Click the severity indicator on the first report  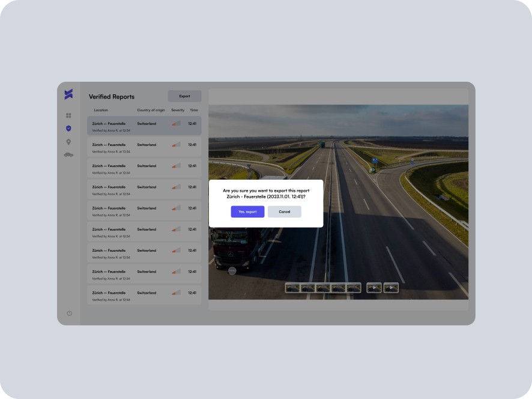click(176, 123)
